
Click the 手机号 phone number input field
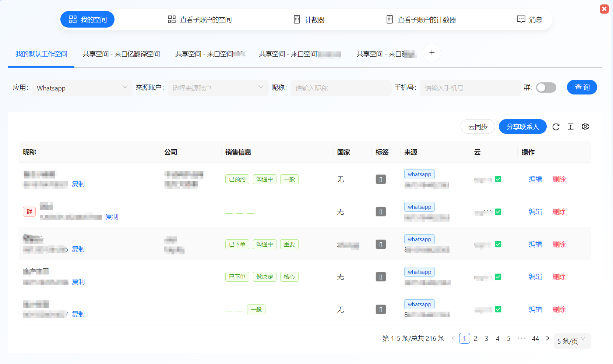pos(470,88)
